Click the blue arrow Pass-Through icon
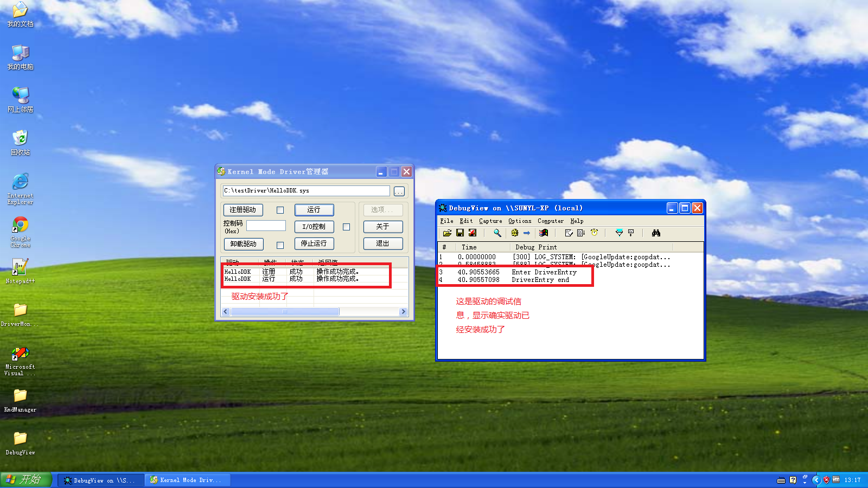 [527, 233]
